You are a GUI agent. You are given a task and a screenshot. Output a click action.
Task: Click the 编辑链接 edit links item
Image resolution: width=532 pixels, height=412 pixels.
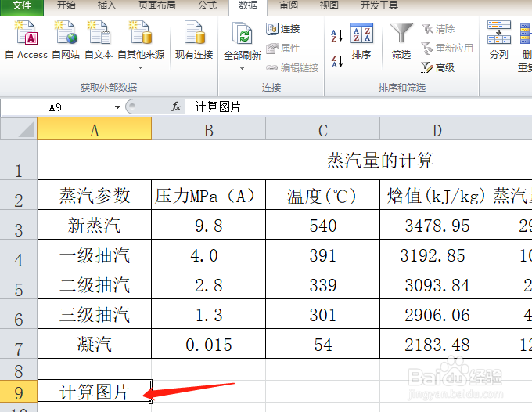pyautogui.click(x=292, y=68)
